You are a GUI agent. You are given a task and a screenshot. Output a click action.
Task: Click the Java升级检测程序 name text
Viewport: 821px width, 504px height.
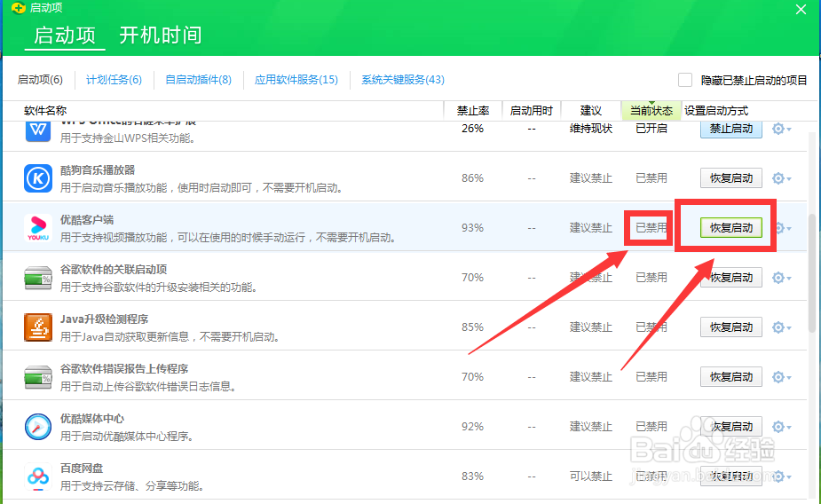[104, 319]
